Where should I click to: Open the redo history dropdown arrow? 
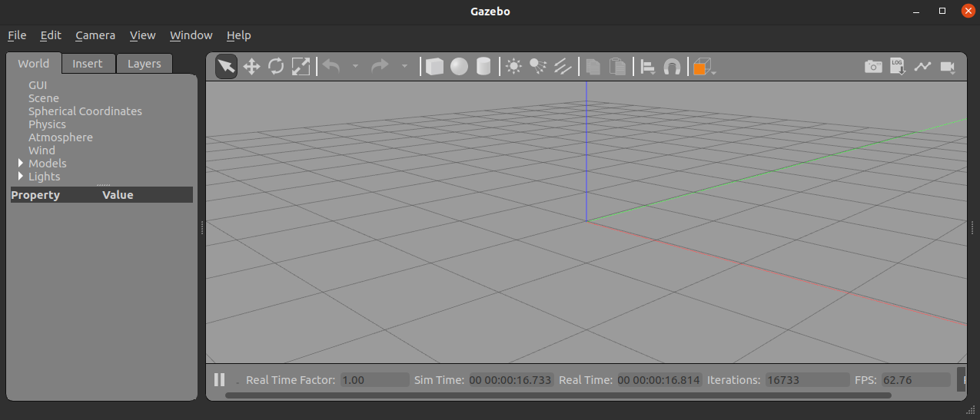coord(404,67)
